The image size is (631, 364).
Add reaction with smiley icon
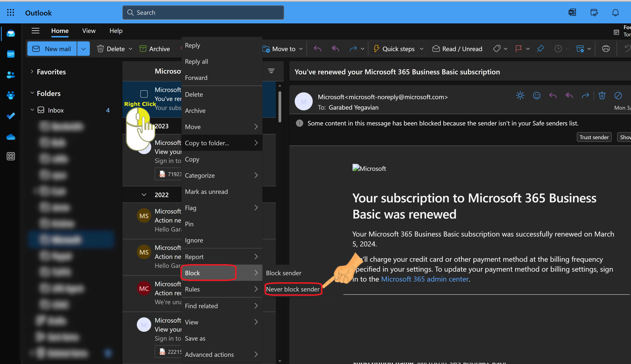pyautogui.click(x=536, y=95)
